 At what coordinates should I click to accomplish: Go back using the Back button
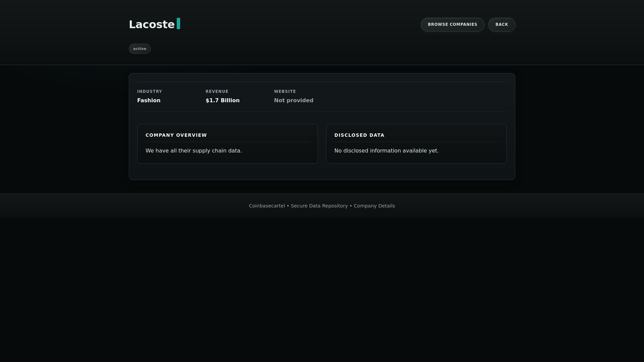pyautogui.click(x=501, y=24)
